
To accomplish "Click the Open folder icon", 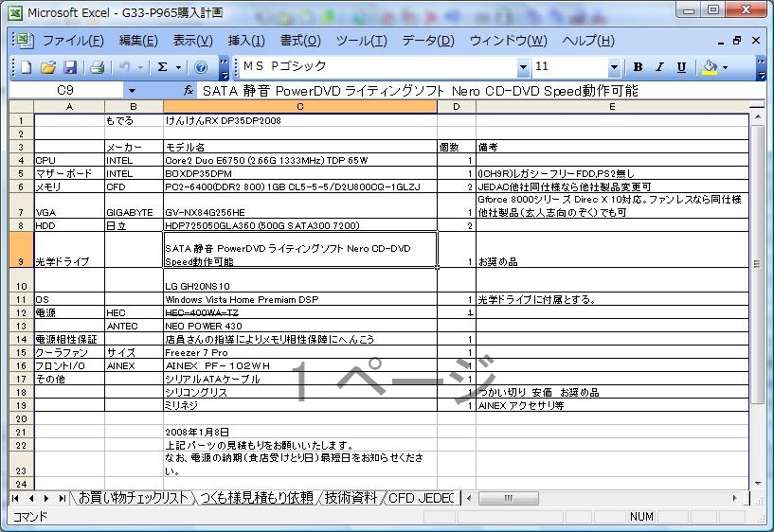I will click(48, 67).
